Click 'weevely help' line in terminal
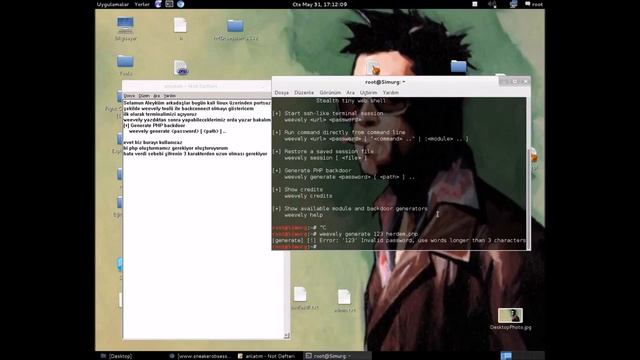640x360 pixels. [x=304, y=215]
